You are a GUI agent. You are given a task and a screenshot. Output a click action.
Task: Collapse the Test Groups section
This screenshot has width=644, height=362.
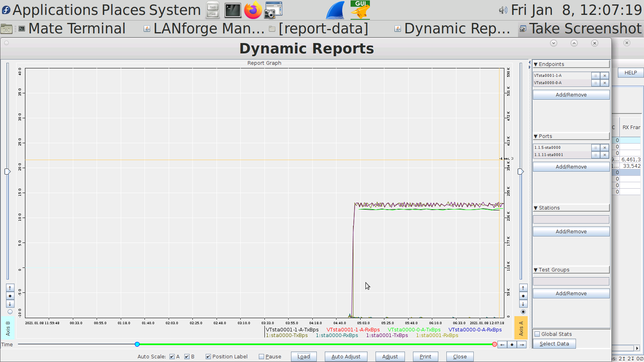click(x=536, y=270)
